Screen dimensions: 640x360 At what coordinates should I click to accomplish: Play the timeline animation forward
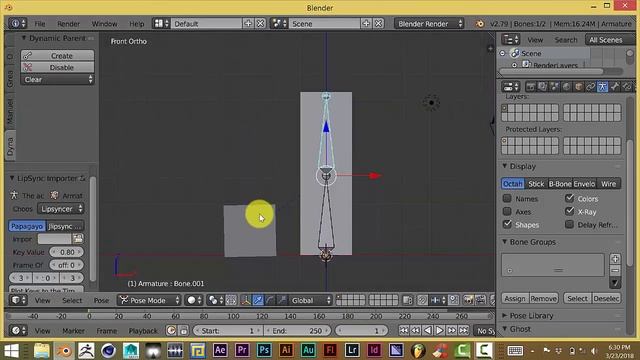440,331
